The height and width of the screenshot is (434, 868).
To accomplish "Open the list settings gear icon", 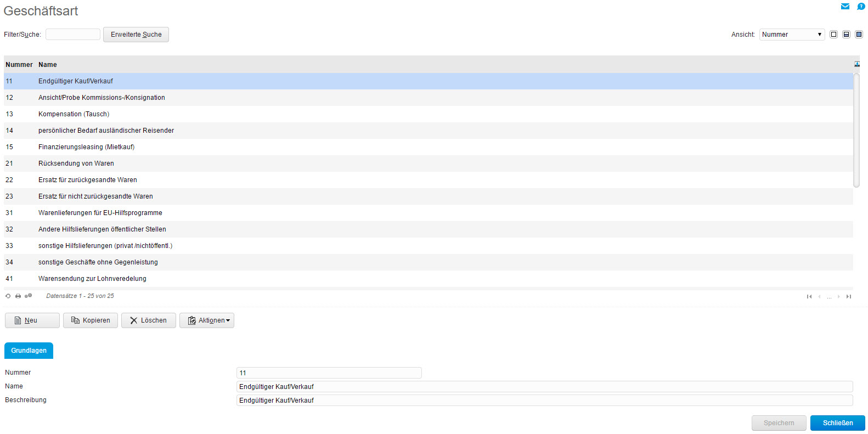I will pos(28,296).
